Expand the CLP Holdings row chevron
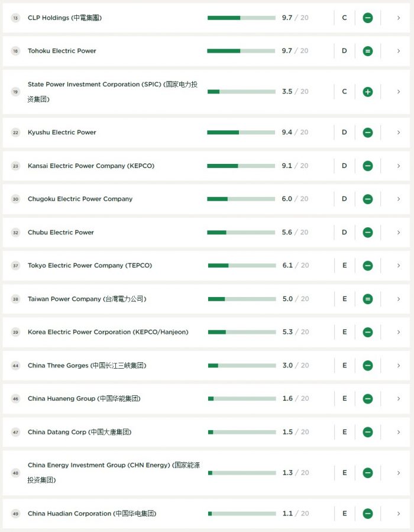Screen dimensions: 414x532 pos(399,18)
